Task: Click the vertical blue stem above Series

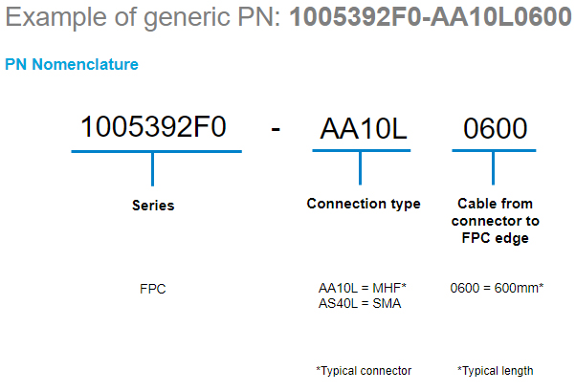Action: coord(152,169)
